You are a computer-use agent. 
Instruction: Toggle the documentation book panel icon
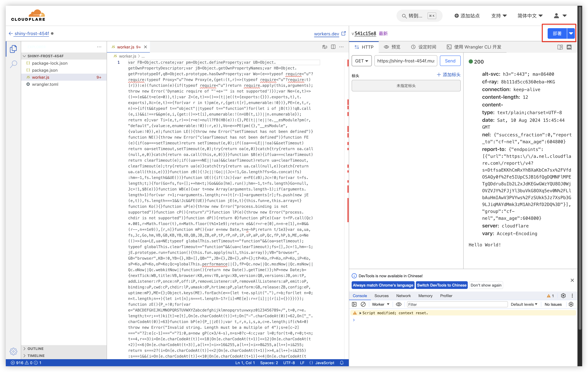point(560,47)
